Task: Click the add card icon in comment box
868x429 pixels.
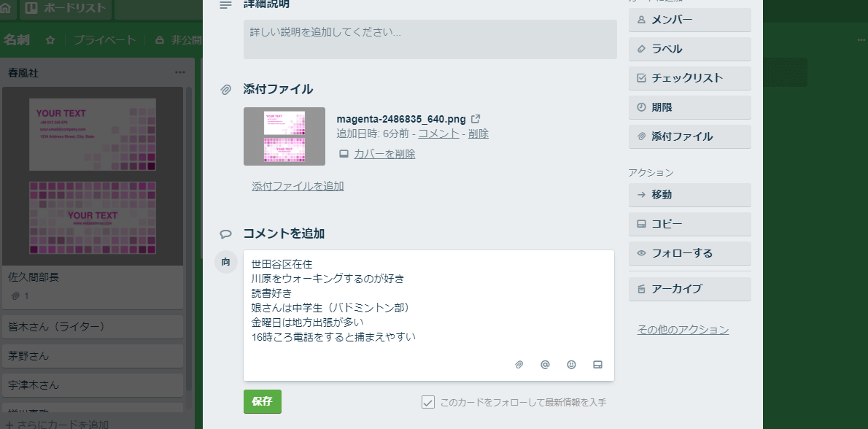Action: [x=597, y=365]
